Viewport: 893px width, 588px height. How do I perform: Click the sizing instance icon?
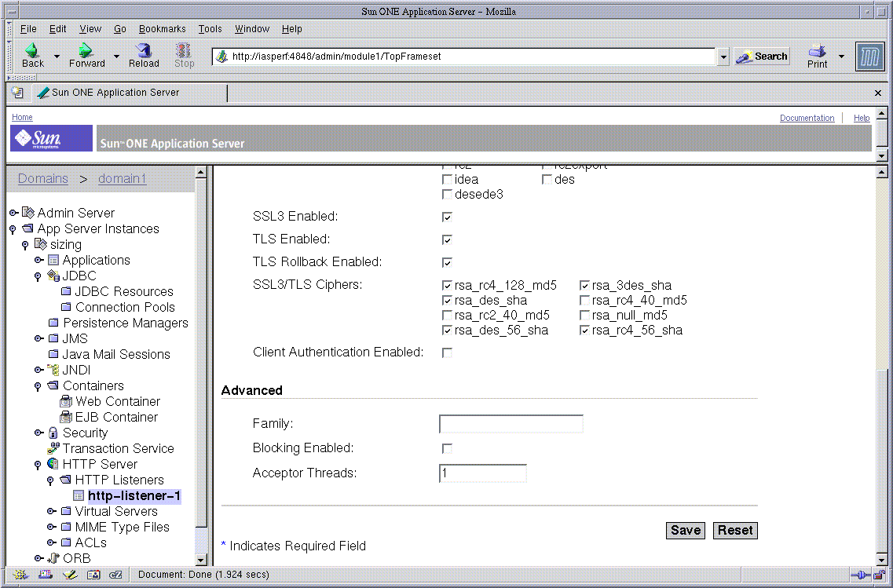40,244
